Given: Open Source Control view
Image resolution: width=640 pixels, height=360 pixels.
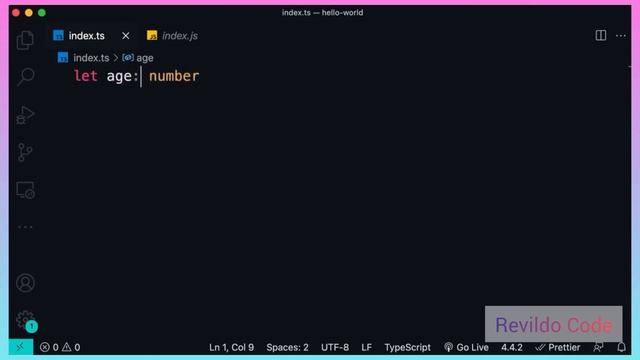Looking at the screenshot, I should point(25,152).
